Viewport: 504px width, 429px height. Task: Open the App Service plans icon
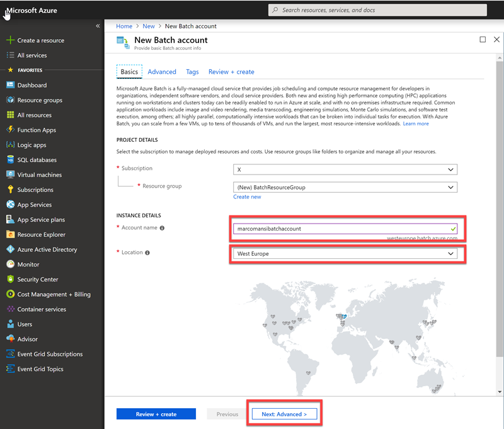(10, 219)
